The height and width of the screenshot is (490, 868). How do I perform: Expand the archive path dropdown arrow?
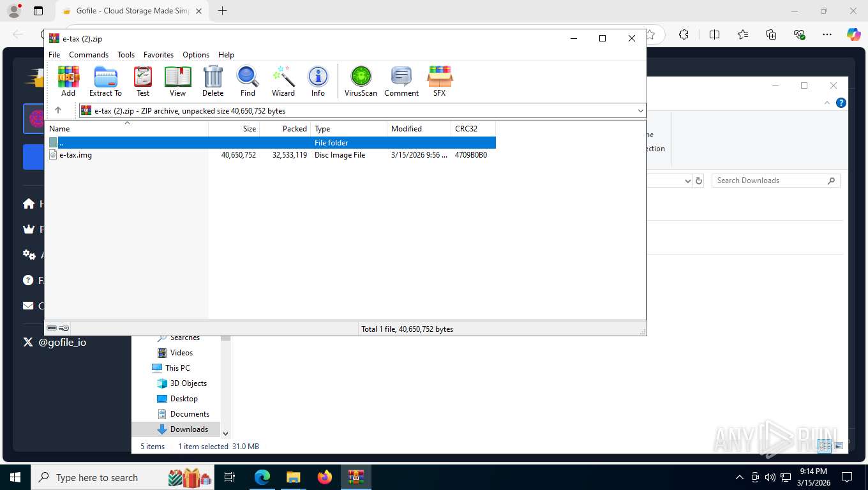click(x=640, y=110)
